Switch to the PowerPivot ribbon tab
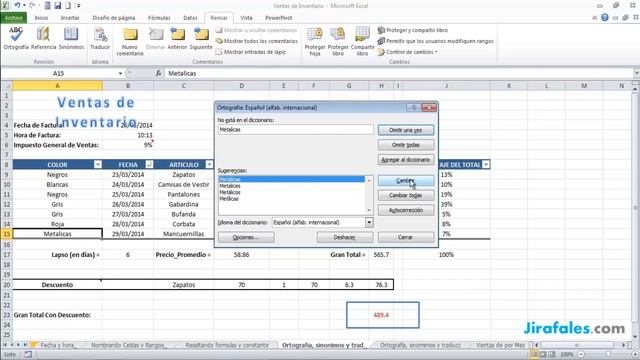The image size is (640, 360). pyautogui.click(x=279, y=18)
